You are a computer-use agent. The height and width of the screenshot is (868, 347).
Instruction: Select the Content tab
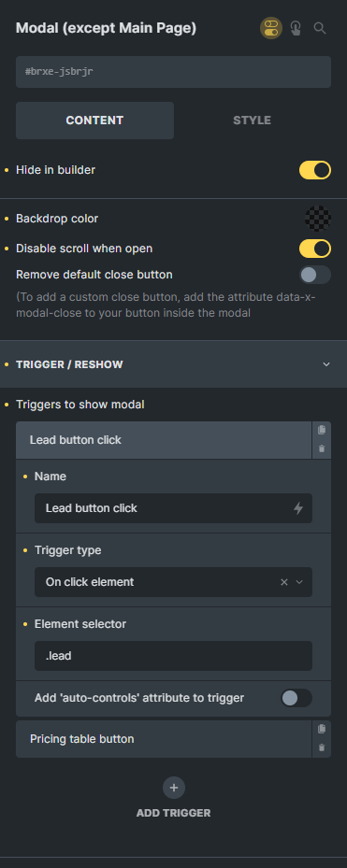(x=94, y=121)
